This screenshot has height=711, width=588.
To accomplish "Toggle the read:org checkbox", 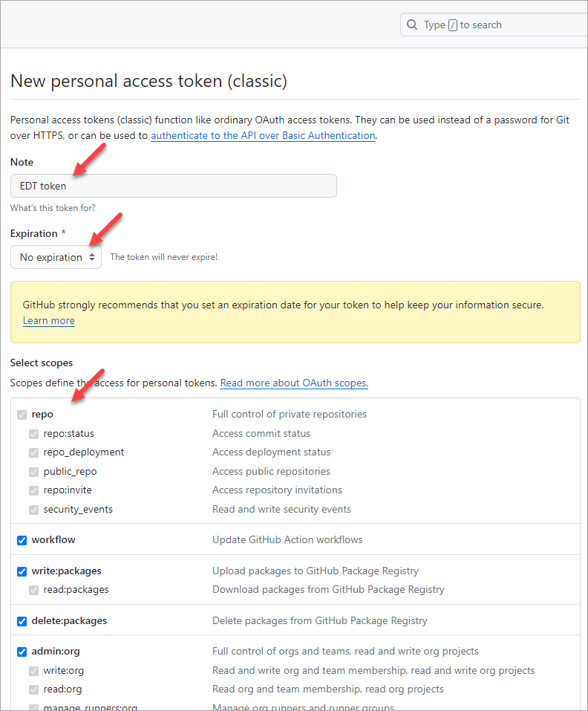I will click(x=33, y=689).
